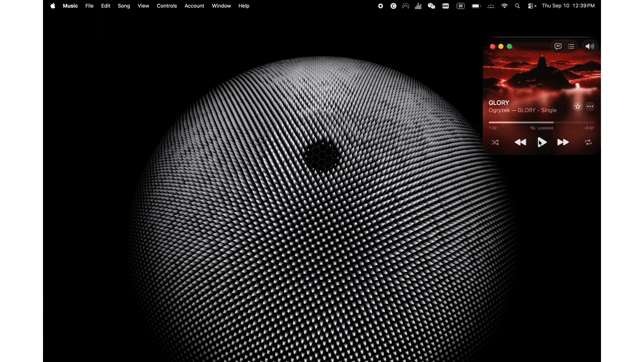644x362 pixels.
Task: Click the remaining time -0:57 label
Action: (589, 128)
